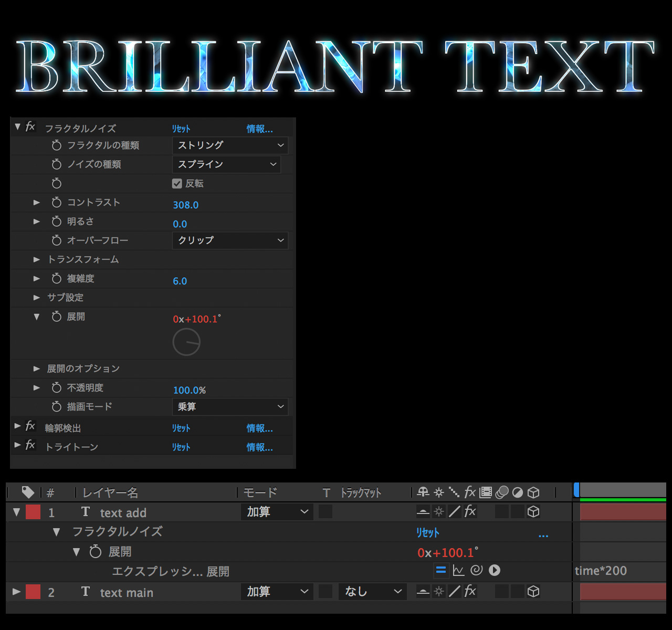Click the 展開 rotation angle dial
672x630 pixels.
point(186,342)
